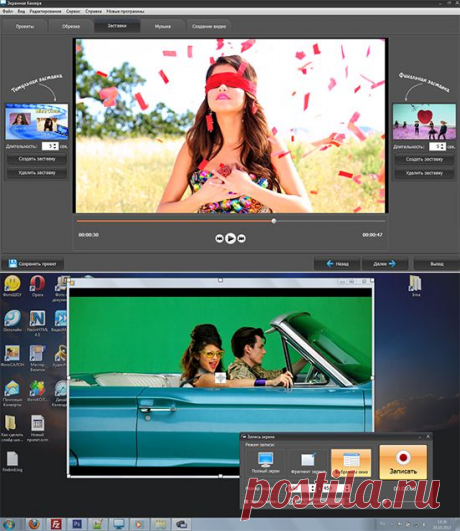The height and width of the screenshot is (531, 460).
Task: Open the Редактирование menu
Action: pos(45,12)
